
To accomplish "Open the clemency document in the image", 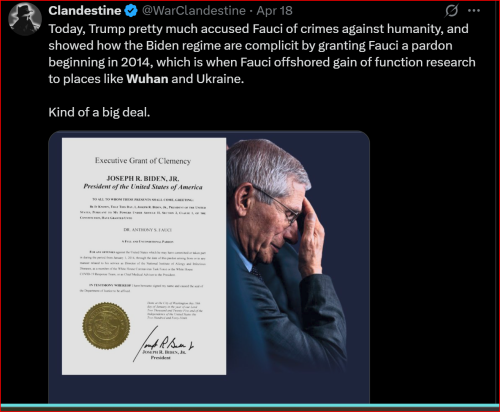I will pos(144,256).
